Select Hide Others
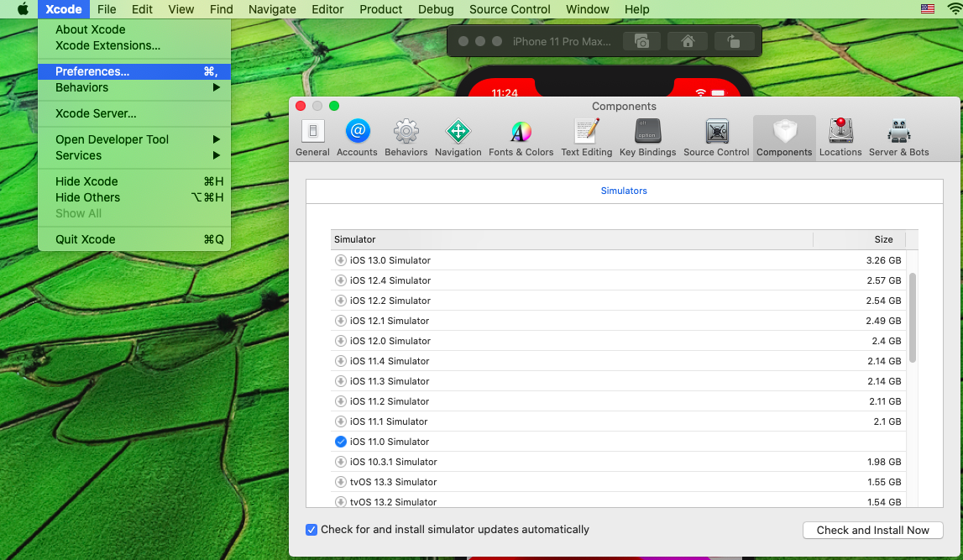The width and height of the screenshot is (963, 560). pos(133,197)
